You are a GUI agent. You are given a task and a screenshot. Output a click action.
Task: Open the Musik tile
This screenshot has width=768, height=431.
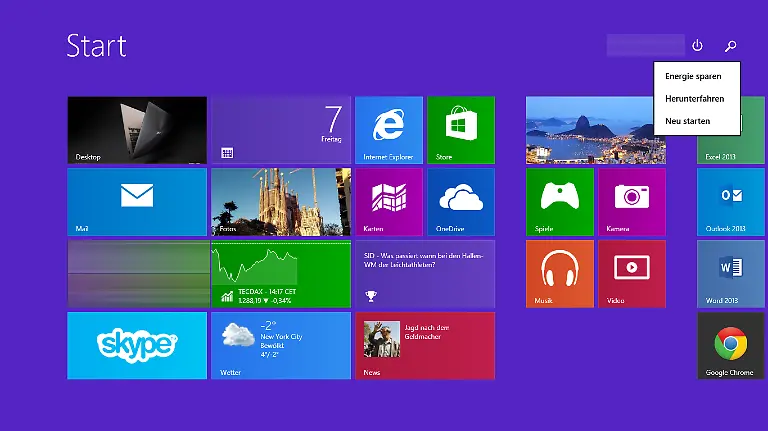(560, 274)
